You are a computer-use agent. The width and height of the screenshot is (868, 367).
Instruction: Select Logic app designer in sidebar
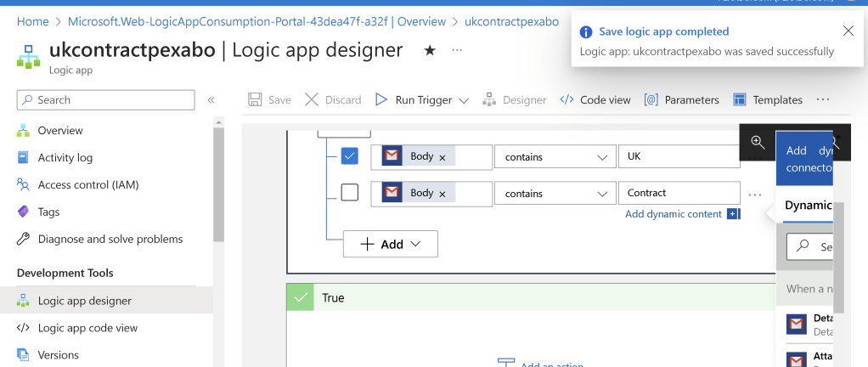tap(106, 301)
